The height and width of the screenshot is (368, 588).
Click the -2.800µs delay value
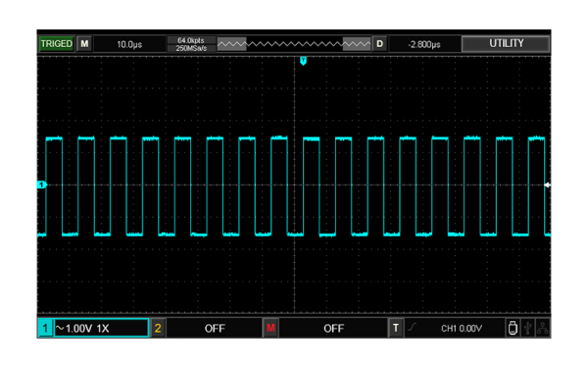click(424, 44)
